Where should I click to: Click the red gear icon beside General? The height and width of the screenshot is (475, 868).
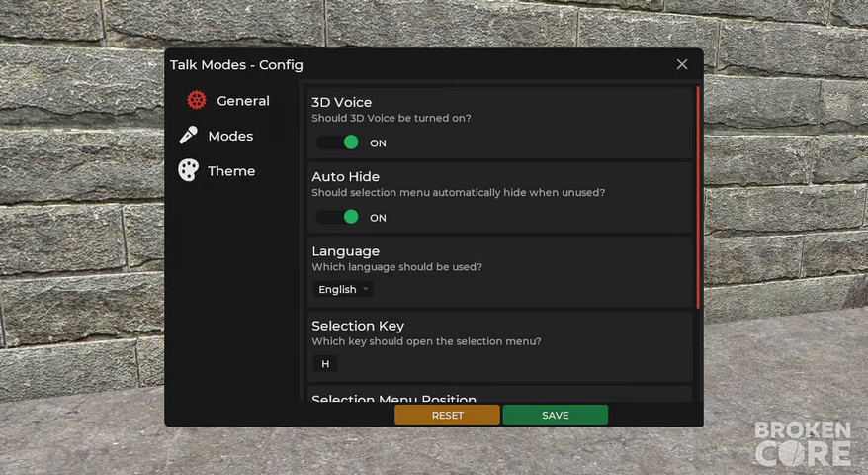tap(197, 100)
